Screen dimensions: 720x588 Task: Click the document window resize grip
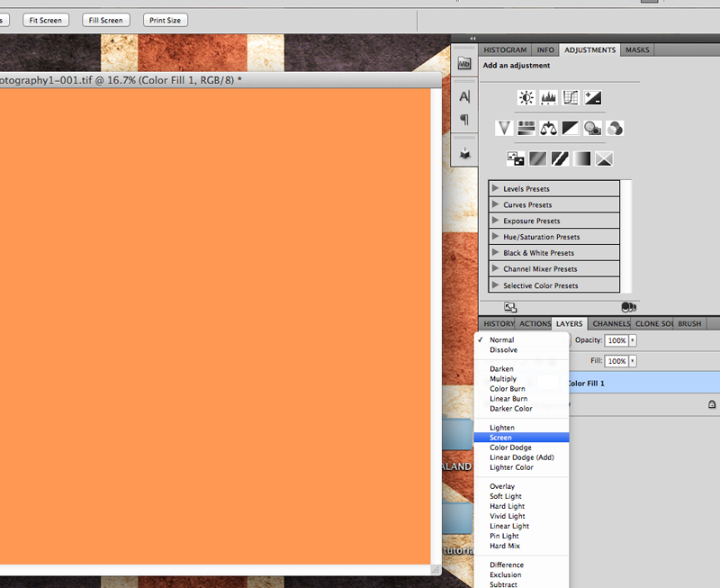(x=435, y=570)
